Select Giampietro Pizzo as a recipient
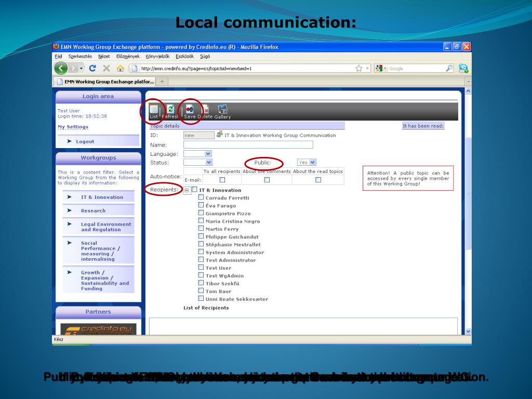 [x=201, y=212]
